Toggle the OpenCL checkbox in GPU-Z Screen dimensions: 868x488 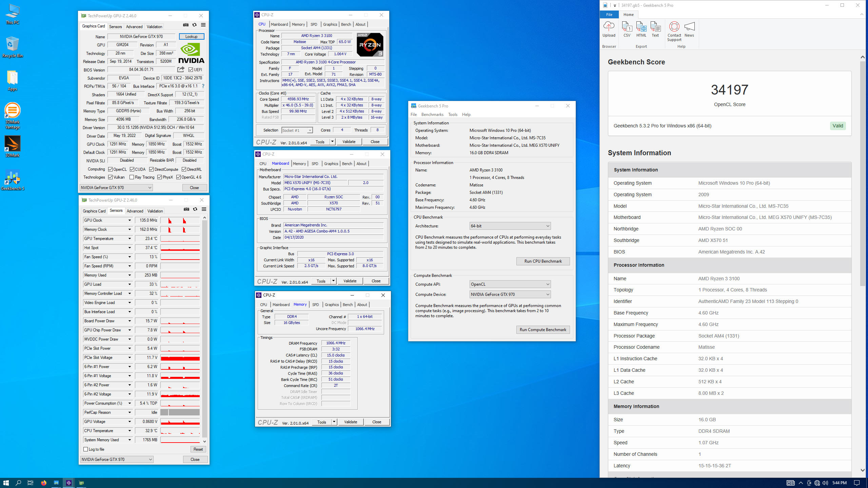click(x=110, y=169)
